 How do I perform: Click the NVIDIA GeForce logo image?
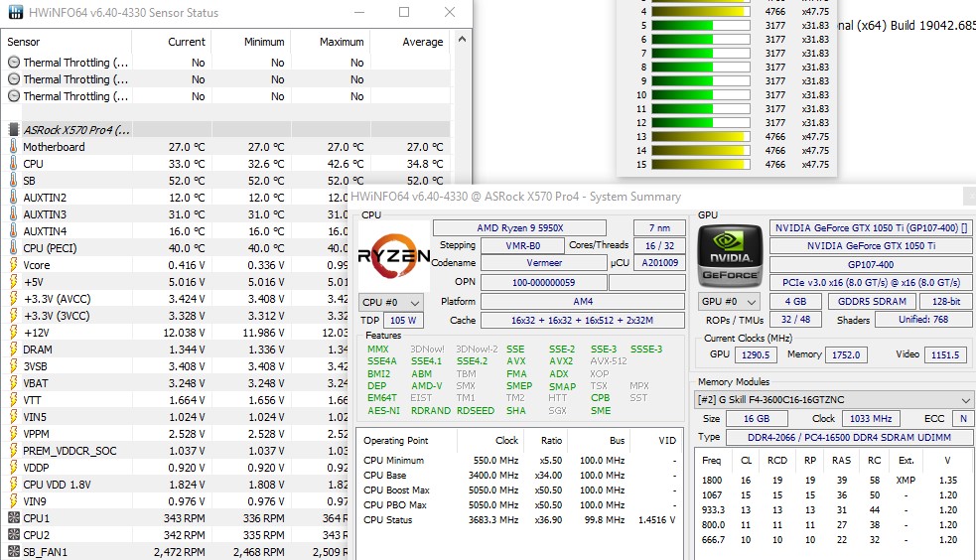point(730,255)
